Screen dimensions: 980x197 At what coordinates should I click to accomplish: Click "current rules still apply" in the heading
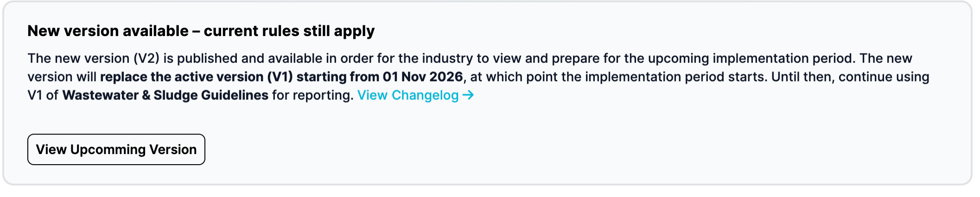tap(289, 31)
